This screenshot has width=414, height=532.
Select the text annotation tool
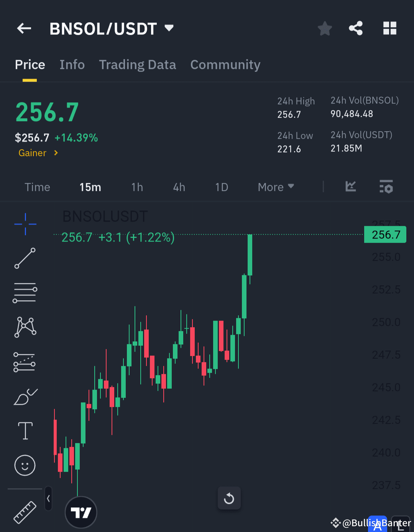click(x=25, y=430)
